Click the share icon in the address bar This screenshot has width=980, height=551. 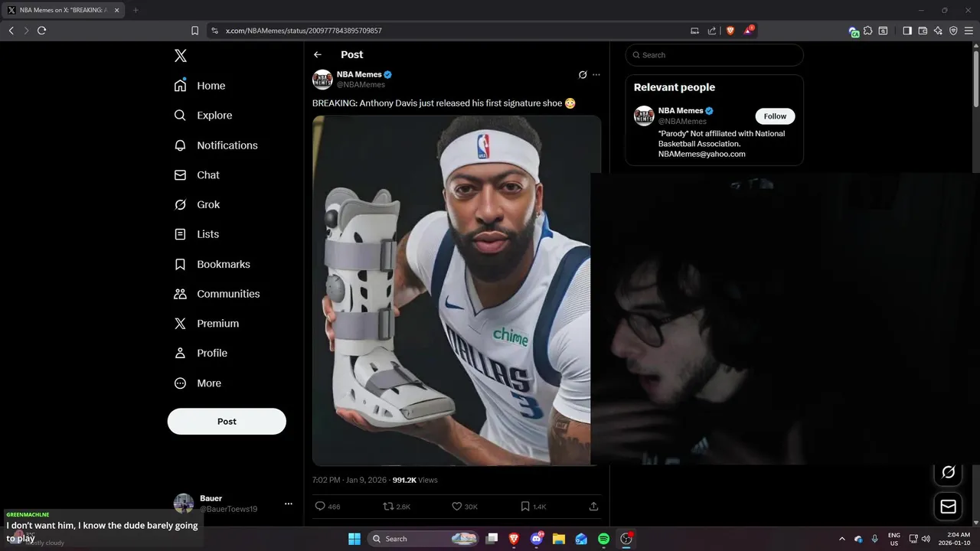click(x=712, y=31)
